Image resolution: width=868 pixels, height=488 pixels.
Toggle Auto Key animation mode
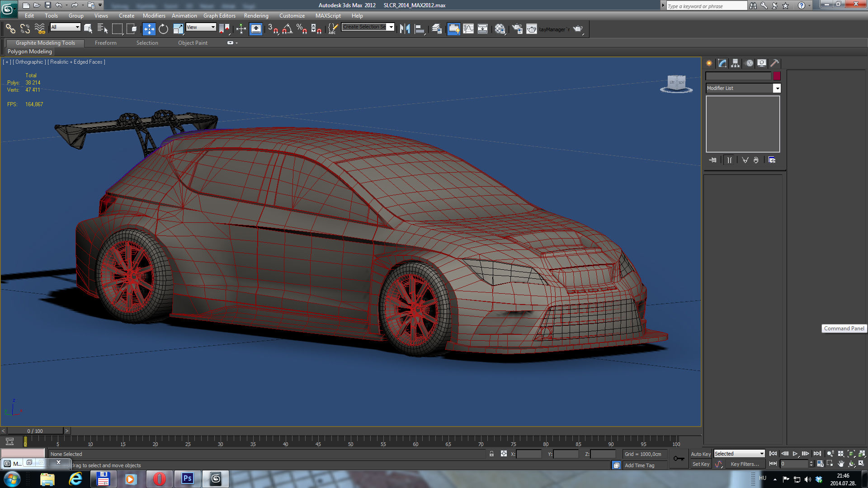click(x=700, y=454)
